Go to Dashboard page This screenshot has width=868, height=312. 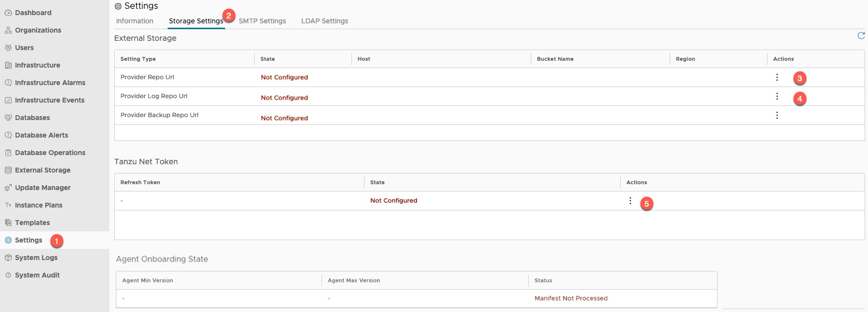click(33, 13)
